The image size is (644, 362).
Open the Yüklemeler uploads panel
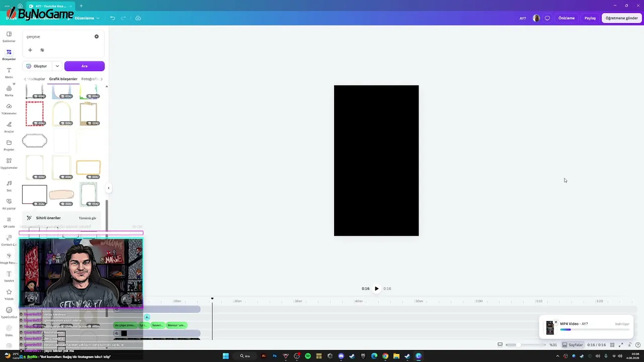pyautogui.click(x=9, y=109)
